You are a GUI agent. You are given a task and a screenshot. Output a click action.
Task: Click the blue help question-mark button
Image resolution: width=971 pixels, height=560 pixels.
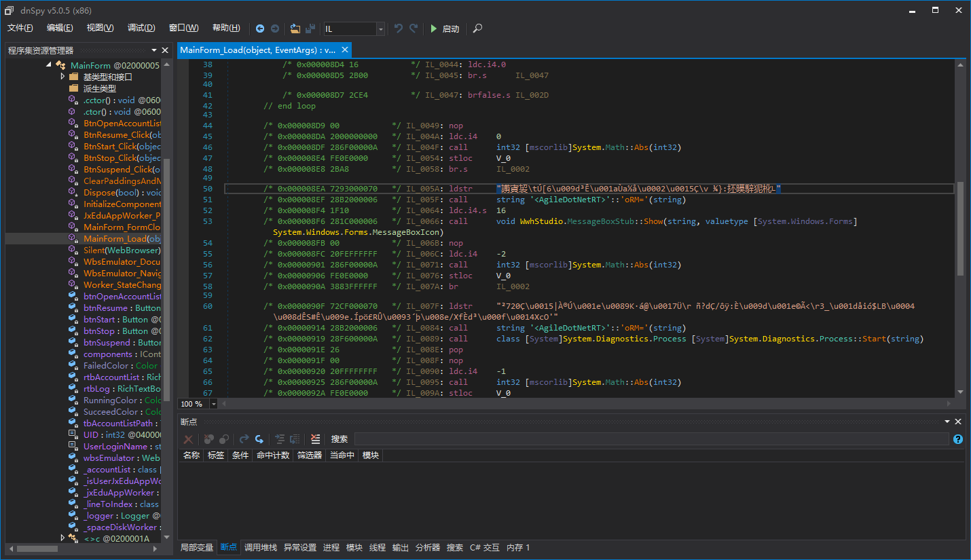(957, 439)
